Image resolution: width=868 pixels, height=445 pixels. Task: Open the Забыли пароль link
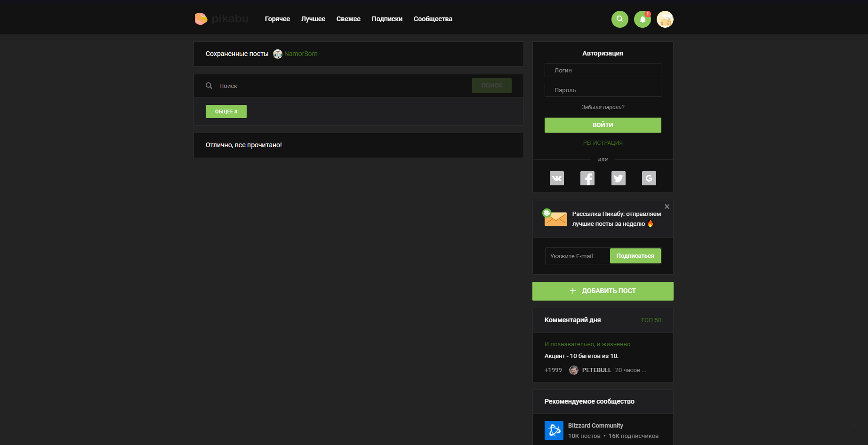pyautogui.click(x=603, y=107)
